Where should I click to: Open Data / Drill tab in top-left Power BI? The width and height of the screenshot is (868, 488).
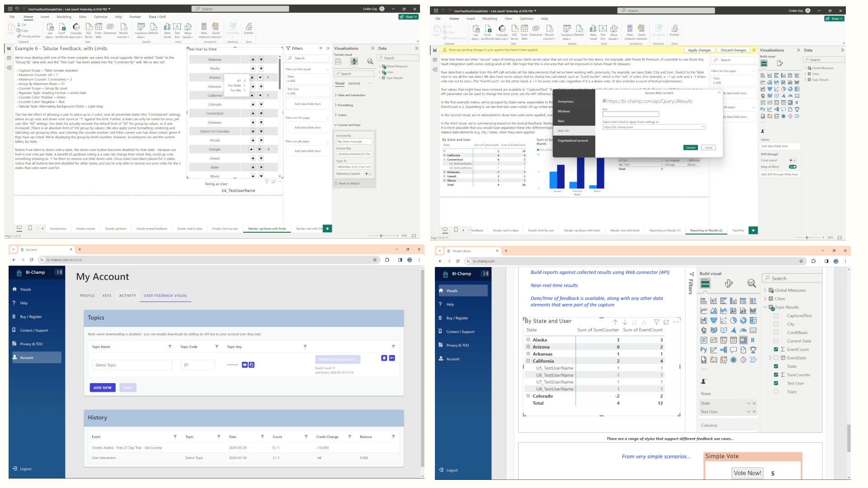click(157, 17)
